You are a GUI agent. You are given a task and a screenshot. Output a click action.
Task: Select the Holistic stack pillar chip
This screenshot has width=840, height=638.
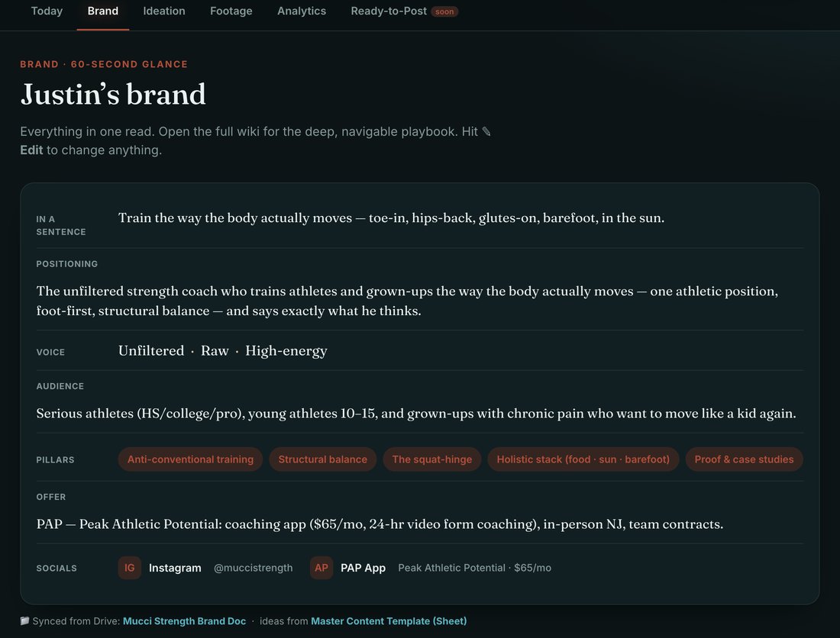583,459
